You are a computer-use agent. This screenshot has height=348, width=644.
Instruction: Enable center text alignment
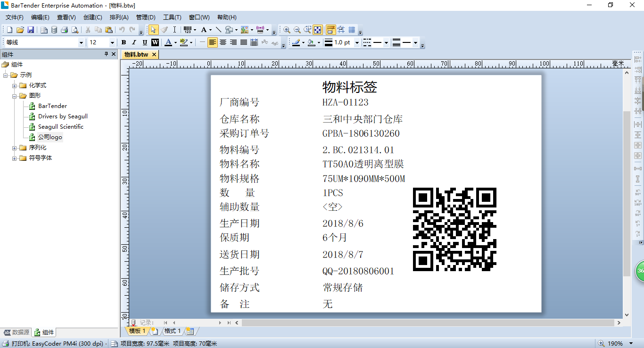(x=223, y=42)
